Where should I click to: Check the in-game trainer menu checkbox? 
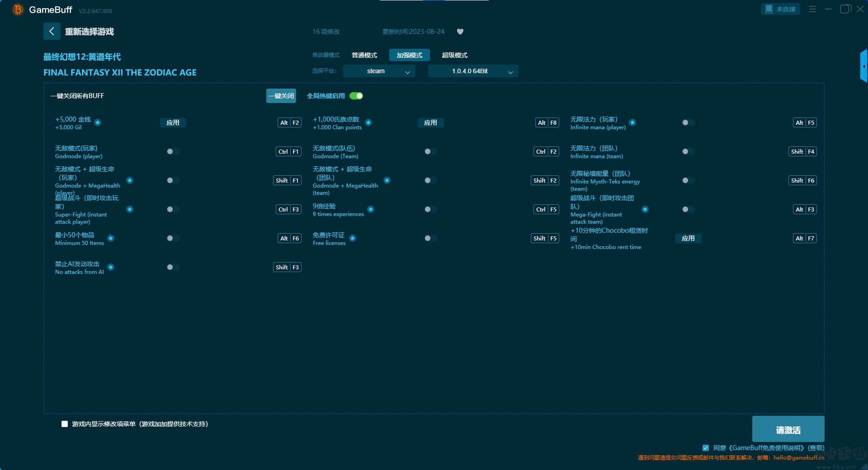pyautogui.click(x=65, y=424)
